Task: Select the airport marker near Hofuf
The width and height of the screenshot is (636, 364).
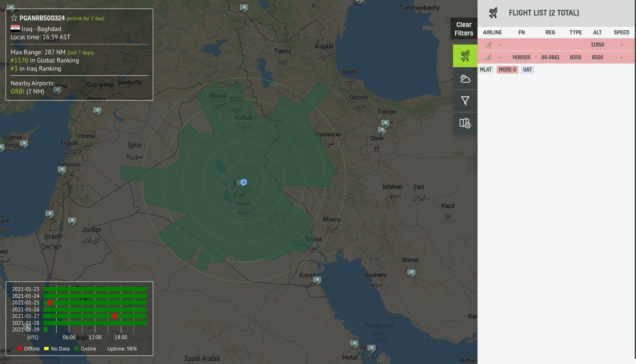Action: pyautogui.click(x=354, y=344)
